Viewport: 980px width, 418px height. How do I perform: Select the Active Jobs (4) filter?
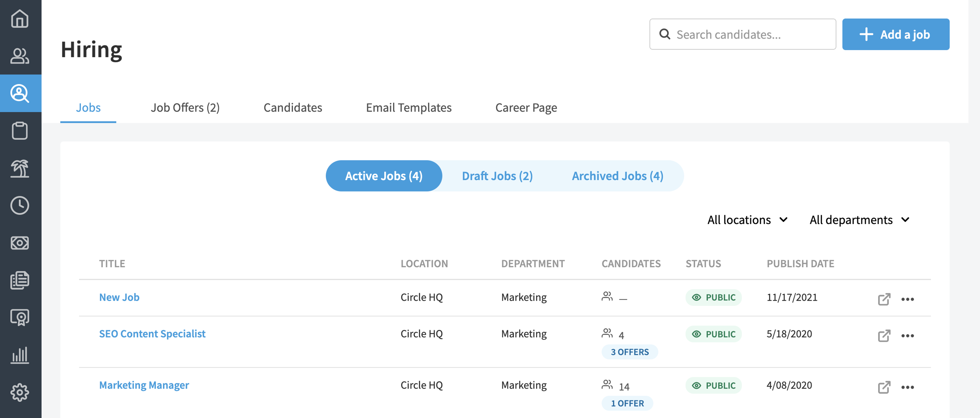tap(384, 176)
